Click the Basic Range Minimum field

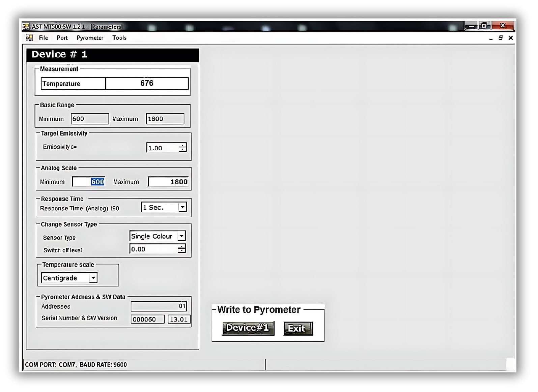90,119
